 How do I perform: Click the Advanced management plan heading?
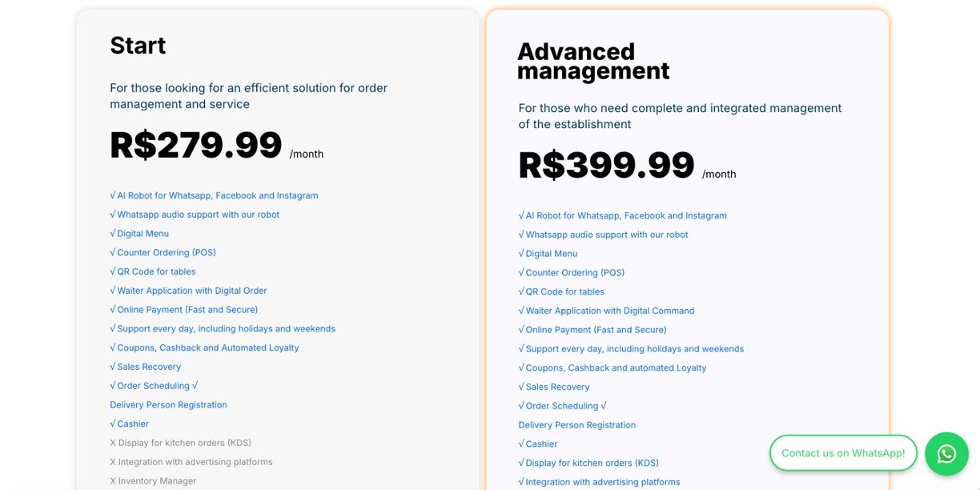593,62
